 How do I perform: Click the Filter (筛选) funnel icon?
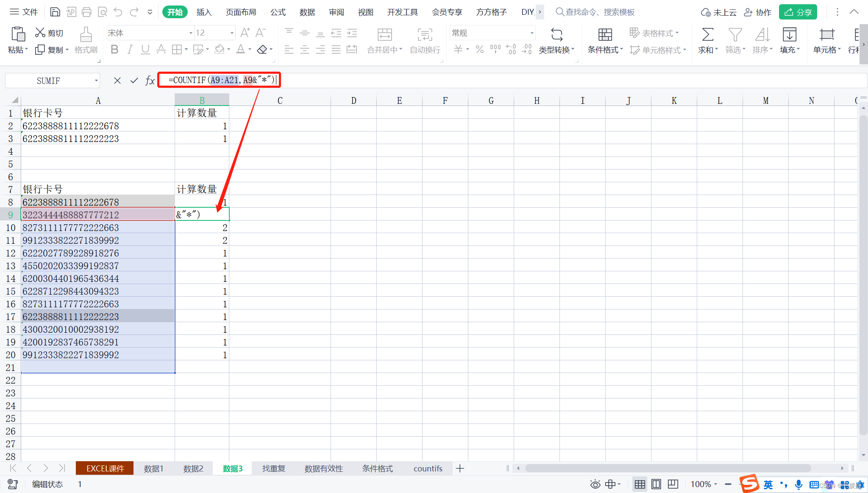(x=735, y=34)
